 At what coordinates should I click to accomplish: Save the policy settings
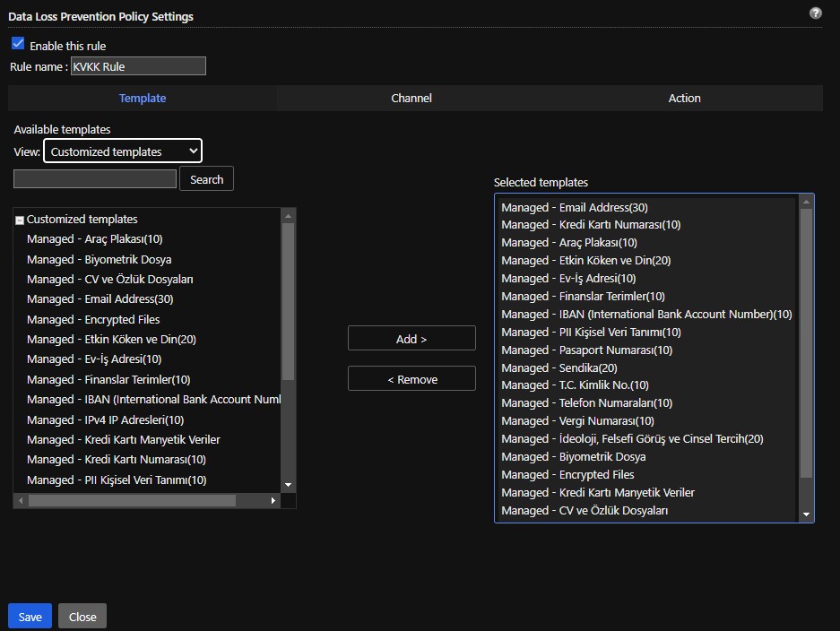(x=30, y=617)
